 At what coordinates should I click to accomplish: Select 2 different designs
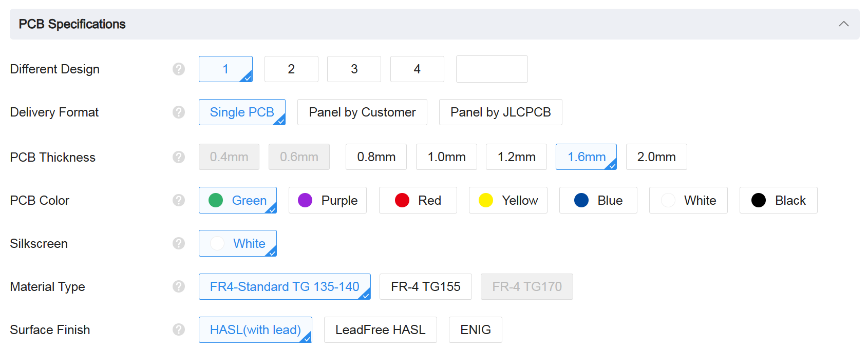[x=291, y=69]
